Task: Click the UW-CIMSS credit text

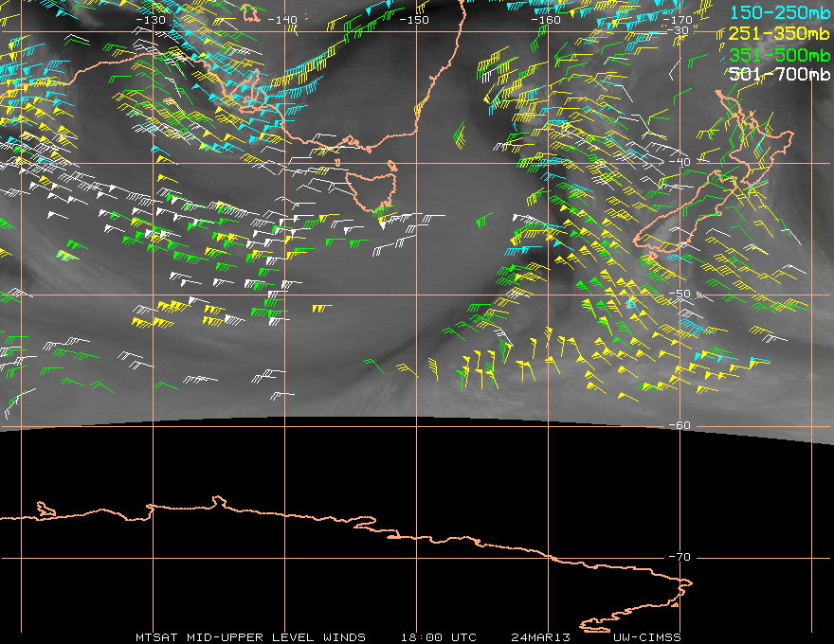Action: (646, 637)
